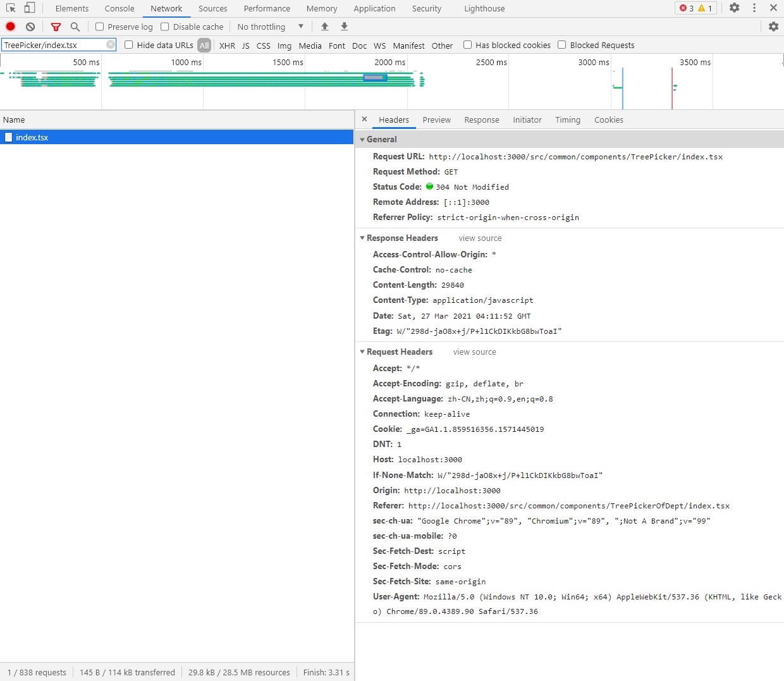784x681 pixels.
Task: Toggle the device toolbar icon
Action: point(30,8)
